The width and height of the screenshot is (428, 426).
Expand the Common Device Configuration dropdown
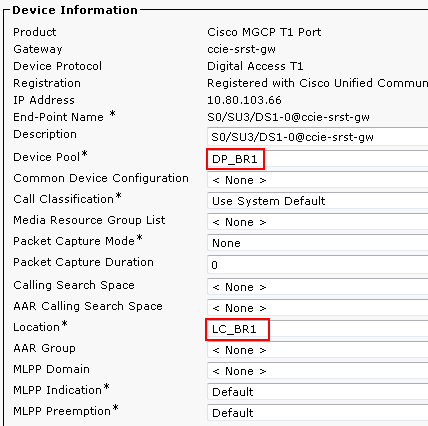click(x=317, y=180)
